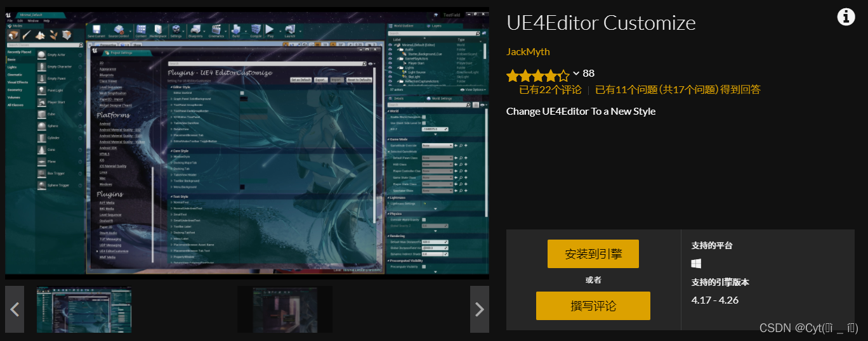Viewport: 868px width, 341px height.
Task: Open the editor Settings toolbar icon
Action: click(176, 30)
